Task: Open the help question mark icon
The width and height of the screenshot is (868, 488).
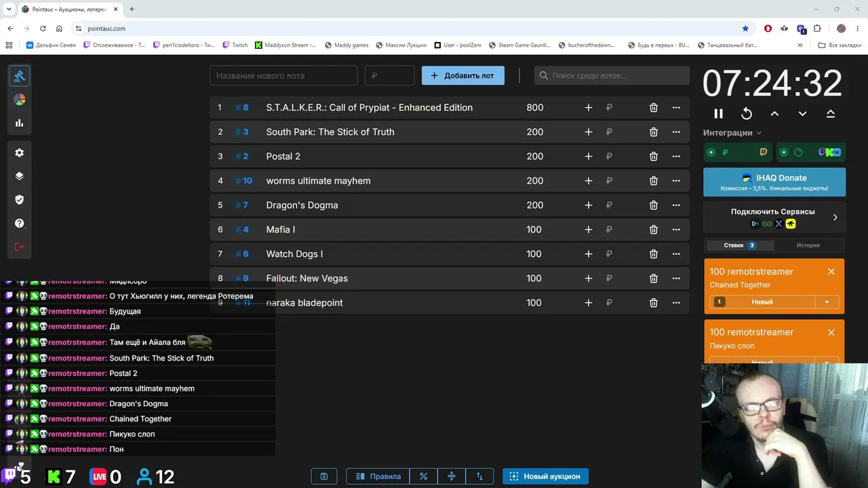Action: tap(20, 224)
